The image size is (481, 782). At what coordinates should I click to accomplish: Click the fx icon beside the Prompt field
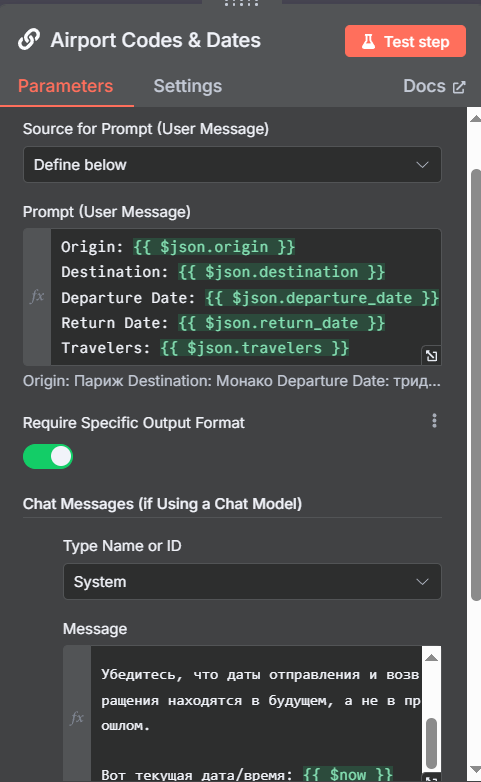point(37,297)
